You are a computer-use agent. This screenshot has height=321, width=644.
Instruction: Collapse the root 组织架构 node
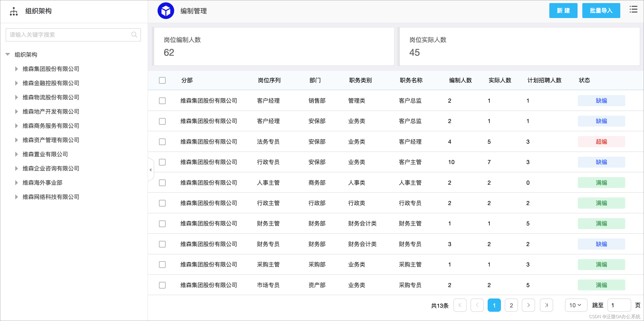tap(8, 55)
